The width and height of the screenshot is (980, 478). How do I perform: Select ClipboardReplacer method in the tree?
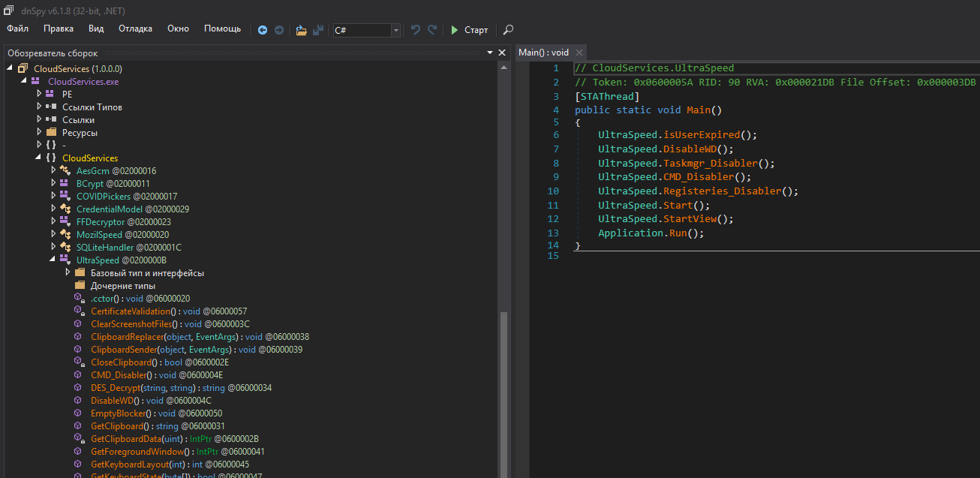127,337
